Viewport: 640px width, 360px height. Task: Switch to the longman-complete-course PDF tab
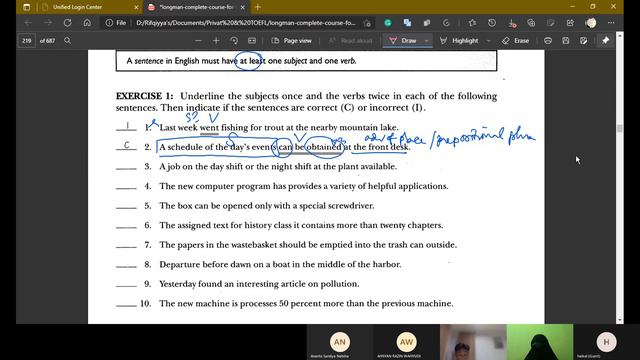pyautogui.click(x=196, y=7)
